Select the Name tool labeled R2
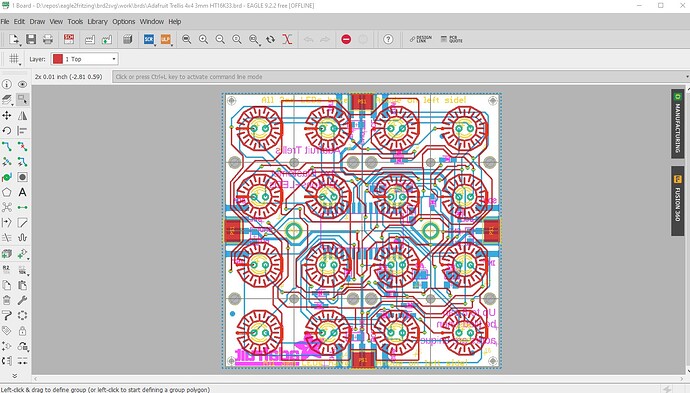This screenshot has height=393, width=690. (7, 269)
